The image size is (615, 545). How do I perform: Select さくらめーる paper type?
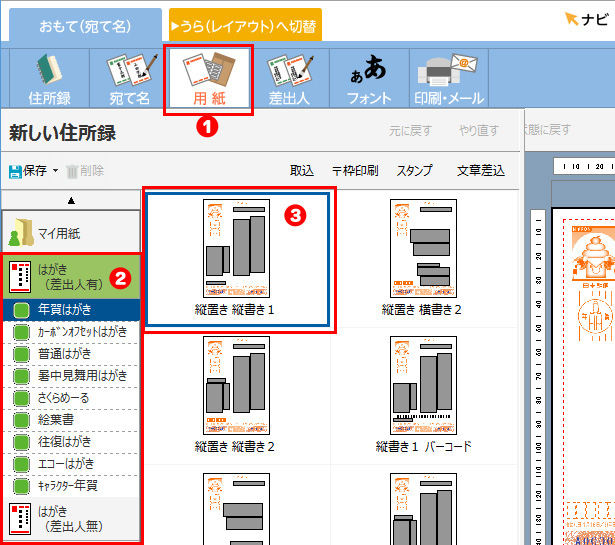pos(71,398)
